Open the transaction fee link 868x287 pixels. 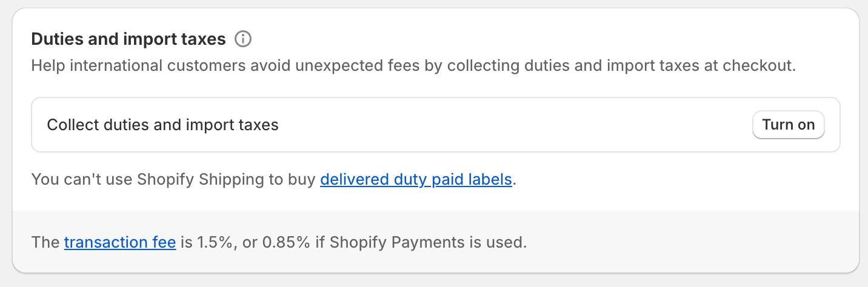click(120, 243)
